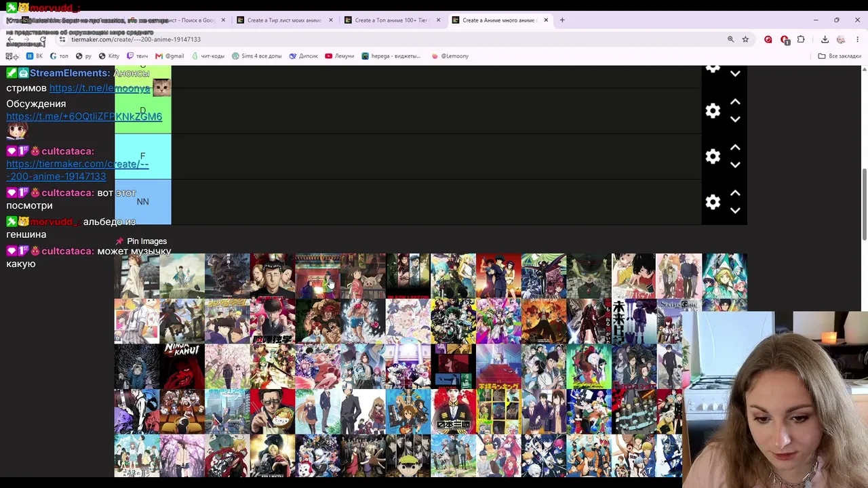Open the 'Sims 4 все допы' bookmark
Image resolution: width=868 pixels, height=488 pixels.
click(256, 56)
